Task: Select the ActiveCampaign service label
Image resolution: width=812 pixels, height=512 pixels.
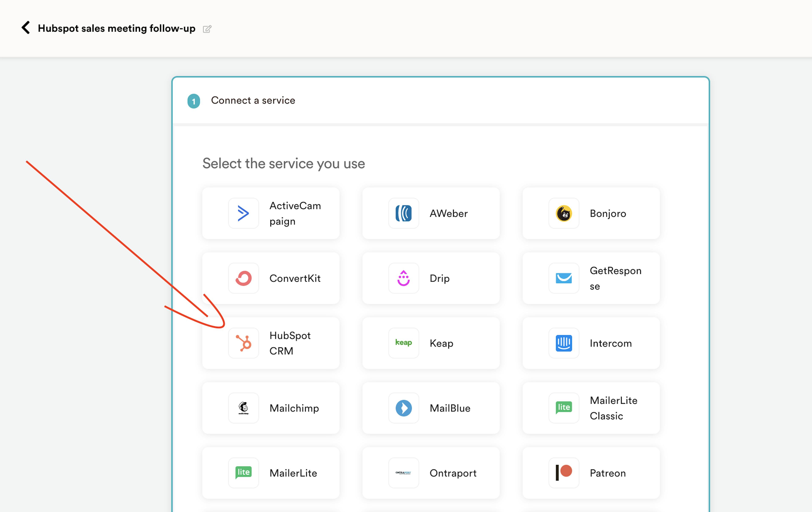Action: tap(295, 213)
